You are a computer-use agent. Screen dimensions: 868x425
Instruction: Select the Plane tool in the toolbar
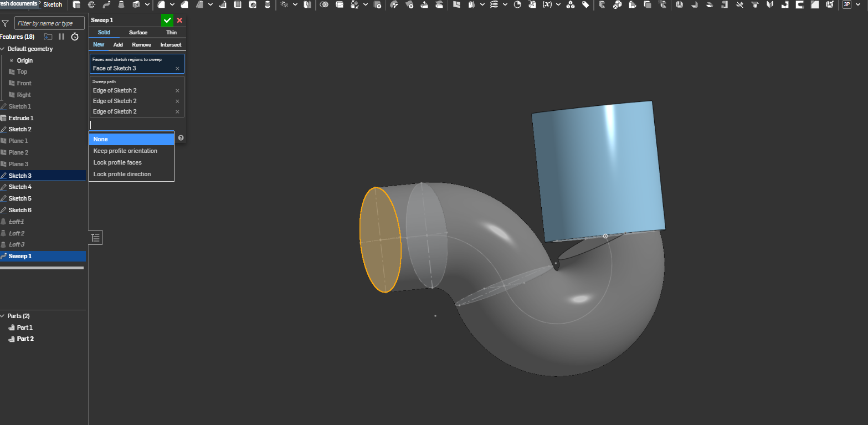coord(456,4)
